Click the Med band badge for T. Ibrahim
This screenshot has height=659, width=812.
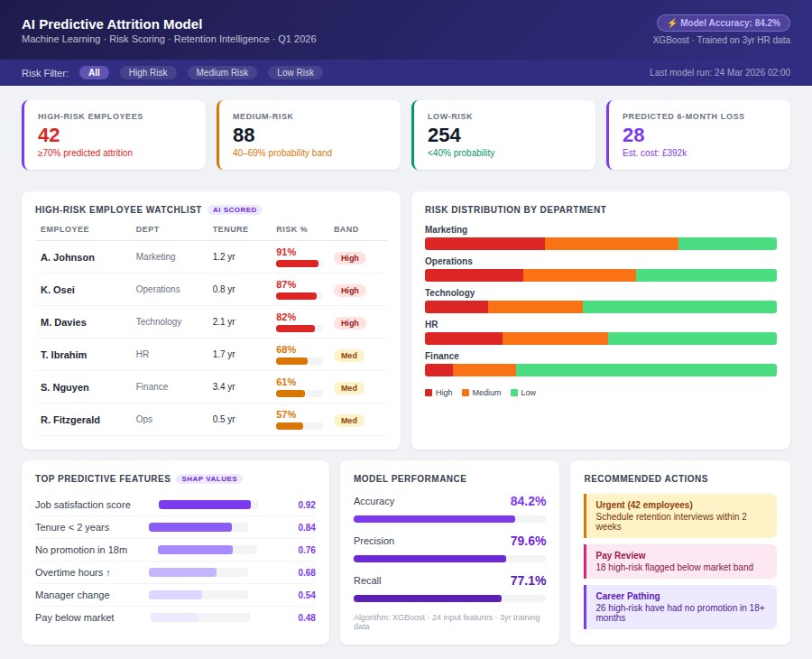(349, 356)
